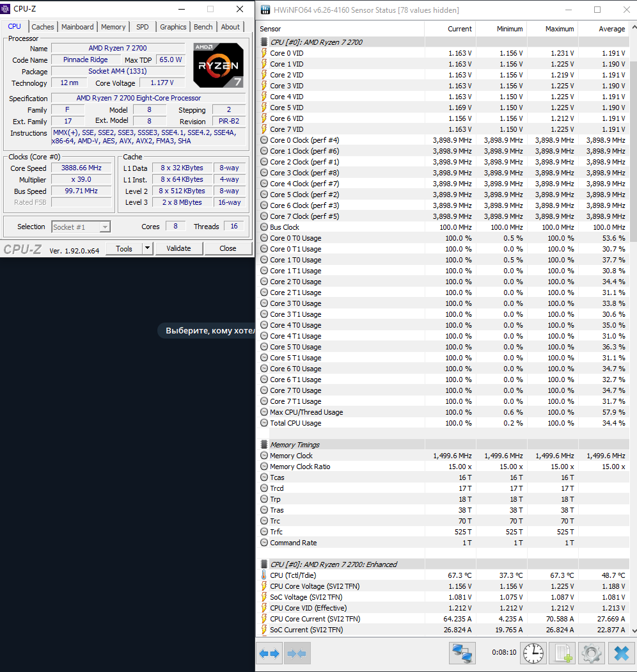Click the HWiNFO64 title bar app icon
This screenshot has height=672, width=637.
coord(265,10)
